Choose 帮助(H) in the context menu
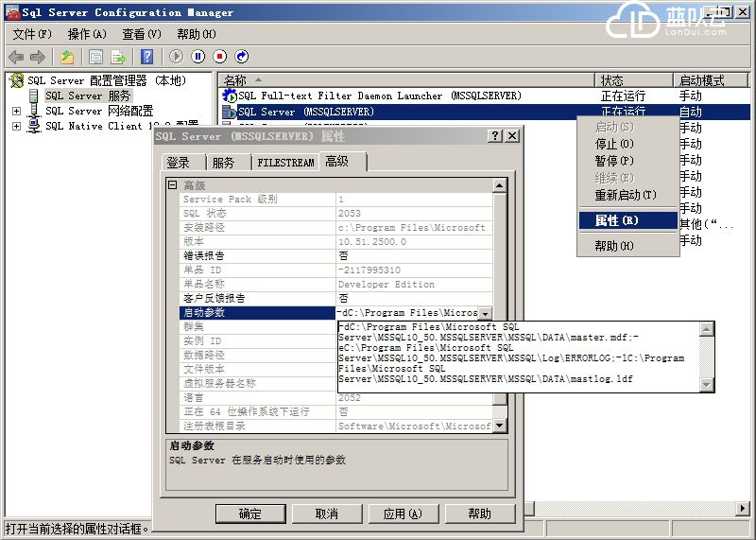 pyautogui.click(x=627, y=246)
